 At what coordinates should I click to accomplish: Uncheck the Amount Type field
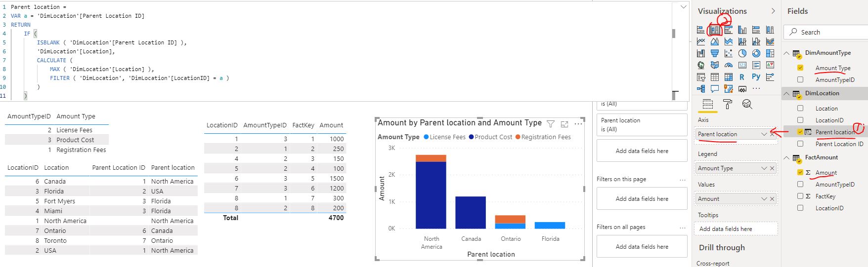(x=800, y=68)
